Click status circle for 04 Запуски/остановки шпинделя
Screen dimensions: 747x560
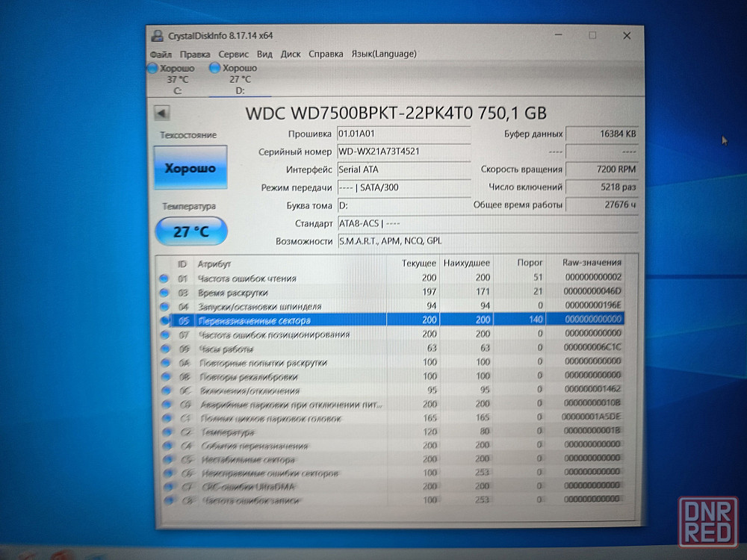click(x=164, y=306)
